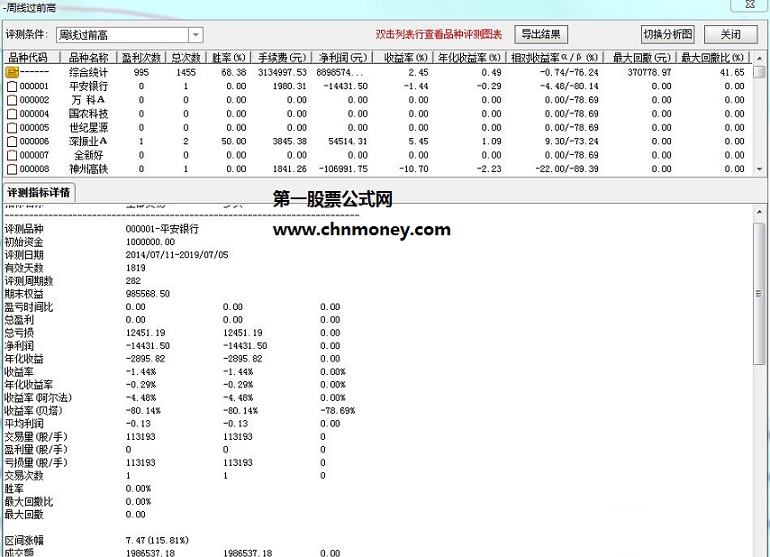Click the document icon for 000005 世纪星源

coord(12,128)
